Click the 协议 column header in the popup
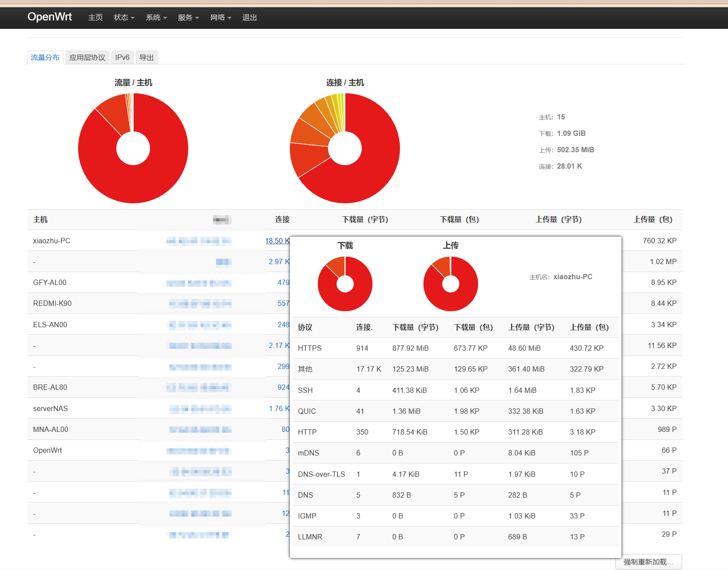This screenshot has width=728, height=570. point(305,327)
